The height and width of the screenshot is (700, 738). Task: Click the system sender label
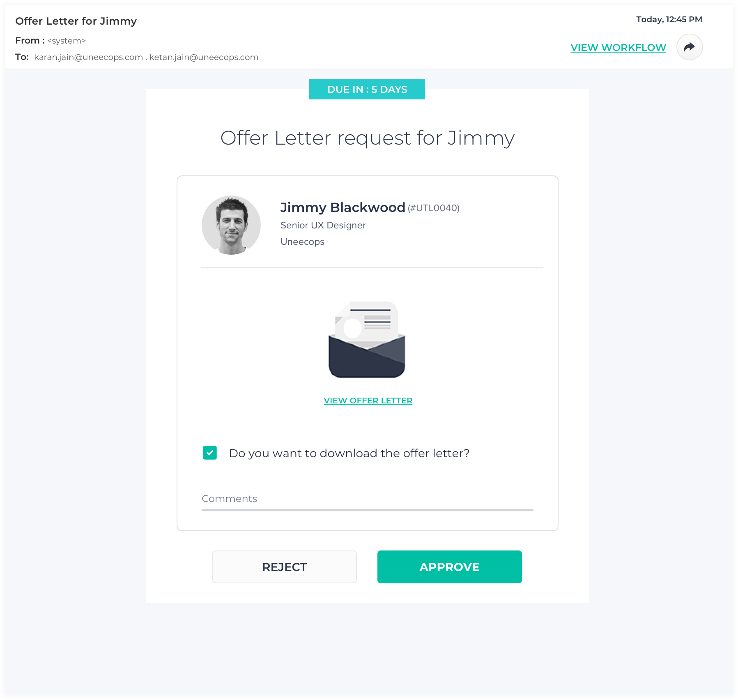pyautogui.click(x=67, y=41)
